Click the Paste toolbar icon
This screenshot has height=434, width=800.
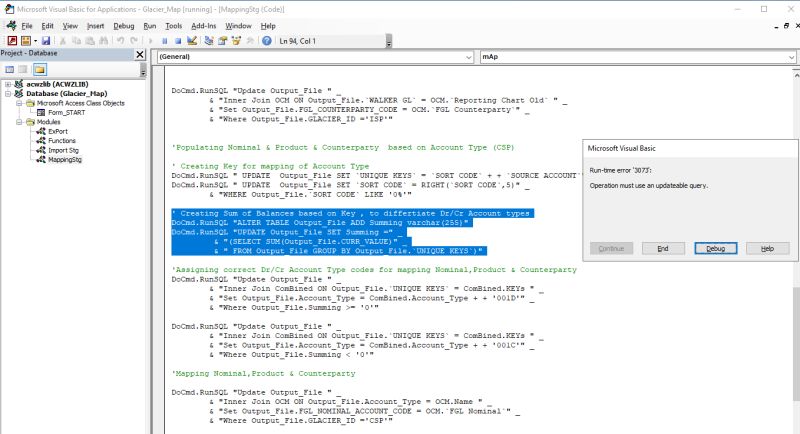point(90,41)
